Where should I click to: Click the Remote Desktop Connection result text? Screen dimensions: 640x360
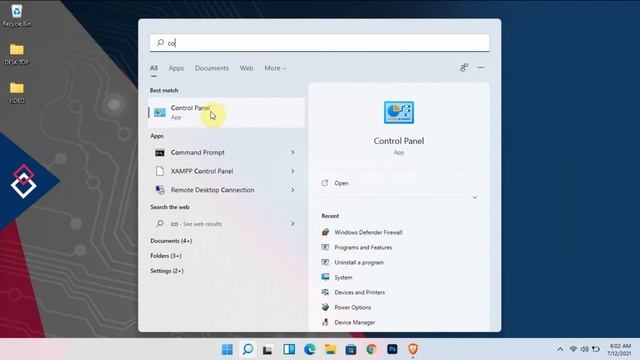[212, 190]
